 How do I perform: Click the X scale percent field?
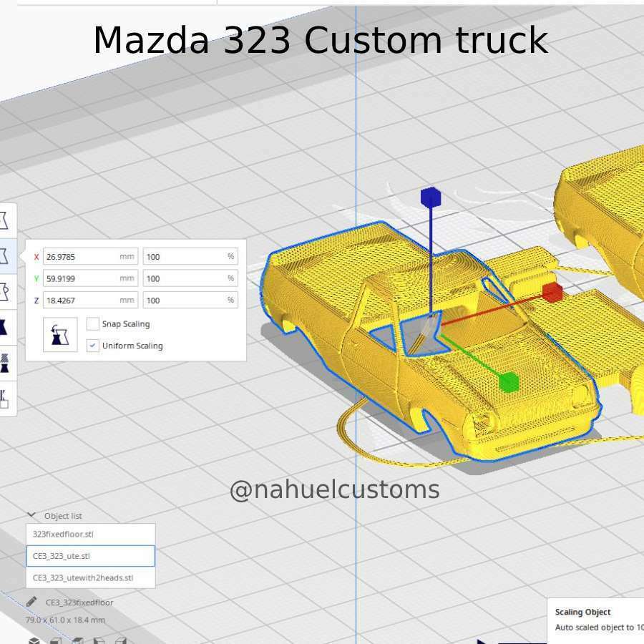click(x=190, y=256)
